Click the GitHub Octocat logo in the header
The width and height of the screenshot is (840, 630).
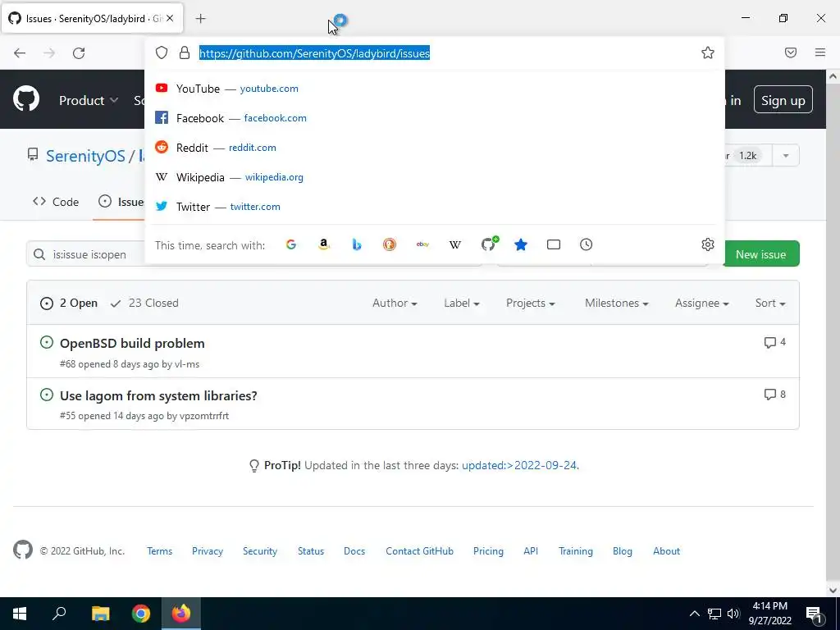tap(26, 99)
